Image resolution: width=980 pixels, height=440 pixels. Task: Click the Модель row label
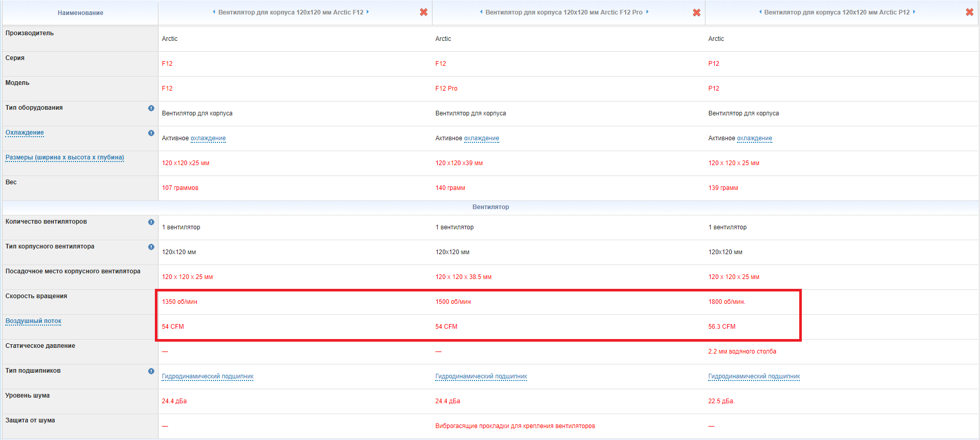pyautogui.click(x=17, y=83)
